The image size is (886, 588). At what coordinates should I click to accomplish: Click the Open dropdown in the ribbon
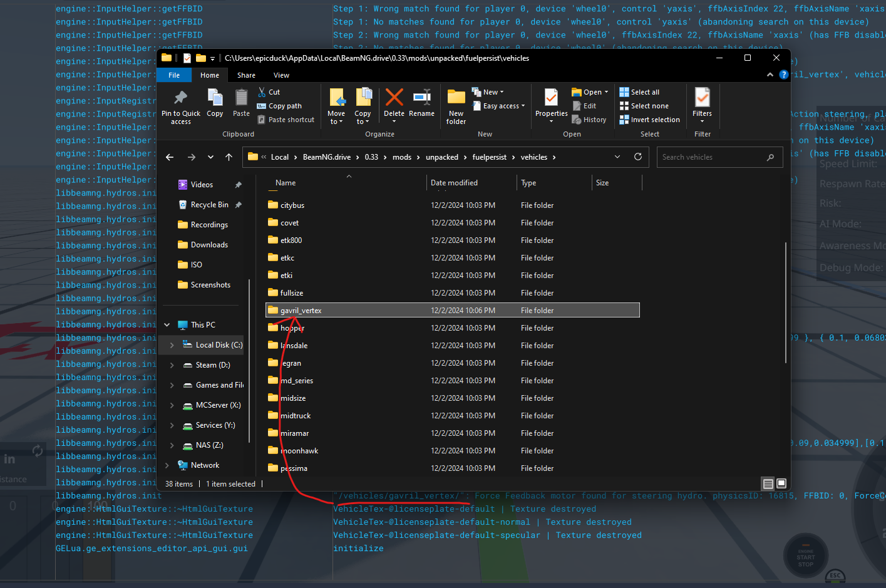point(590,92)
